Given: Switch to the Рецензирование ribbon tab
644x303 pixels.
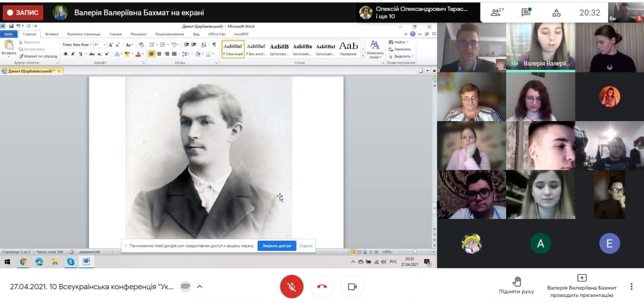Looking at the screenshot, I should coord(170,34).
